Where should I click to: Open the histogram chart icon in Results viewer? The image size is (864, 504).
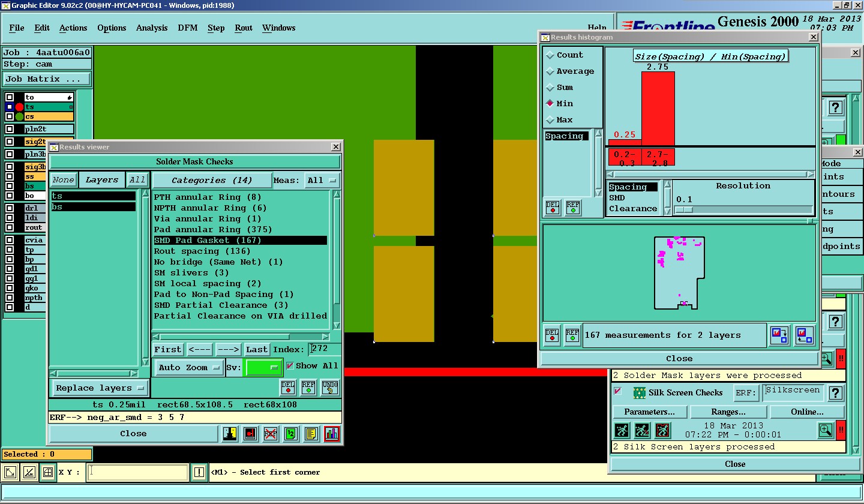(x=332, y=434)
